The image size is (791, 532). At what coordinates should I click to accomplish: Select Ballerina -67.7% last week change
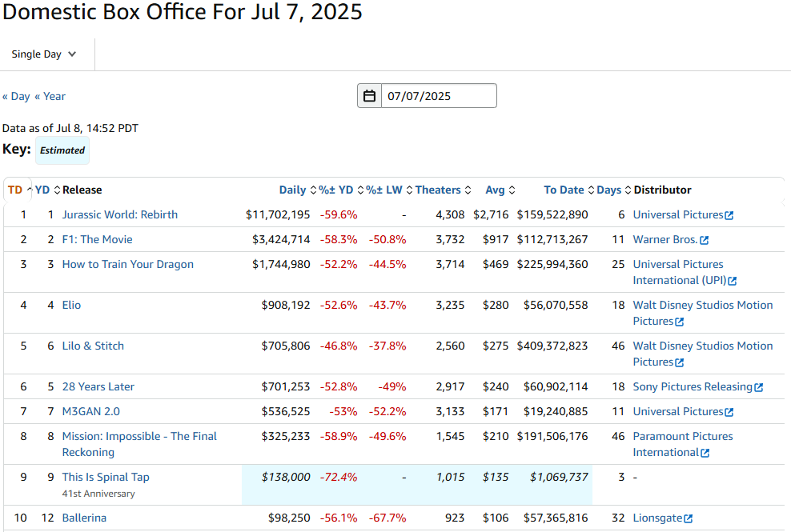387,518
